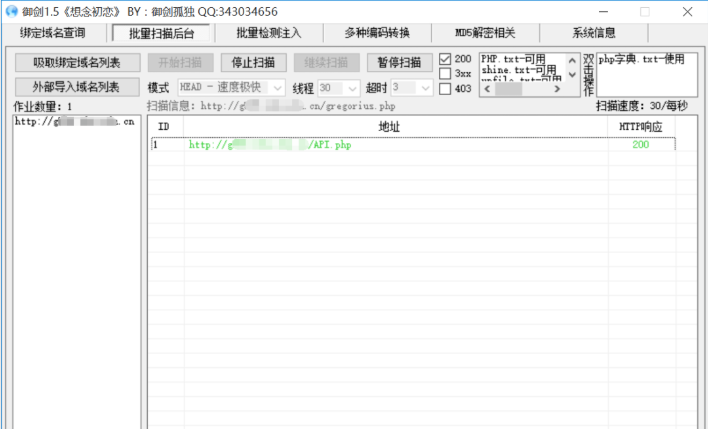Click the HTTP响应 column header

pyautogui.click(x=641, y=127)
